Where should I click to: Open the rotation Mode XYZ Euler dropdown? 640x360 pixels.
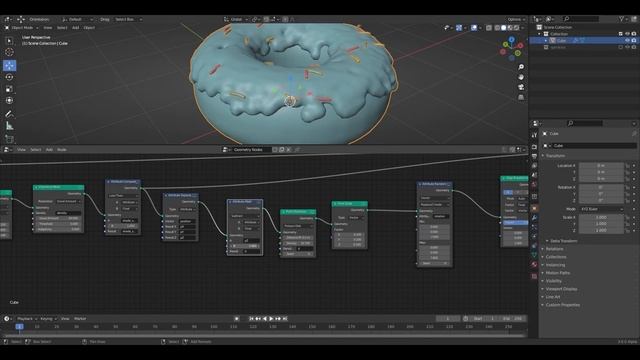click(602, 209)
